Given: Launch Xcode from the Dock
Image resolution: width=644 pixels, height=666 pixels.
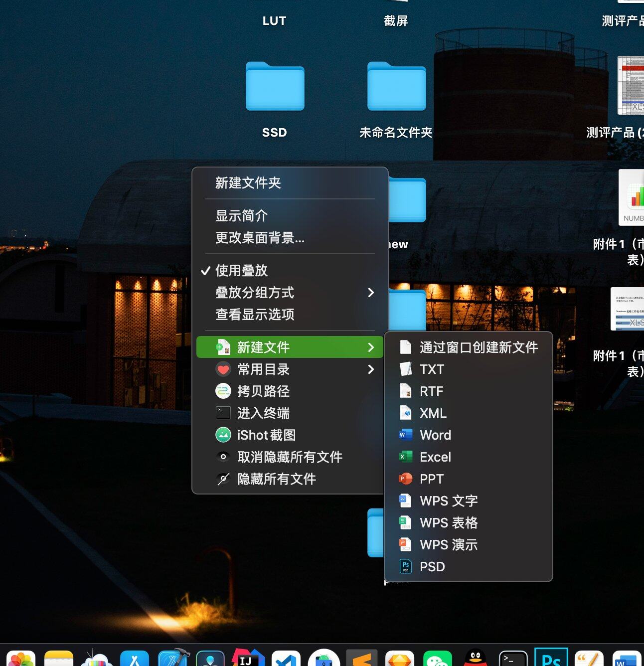Looking at the screenshot, I should (172, 658).
